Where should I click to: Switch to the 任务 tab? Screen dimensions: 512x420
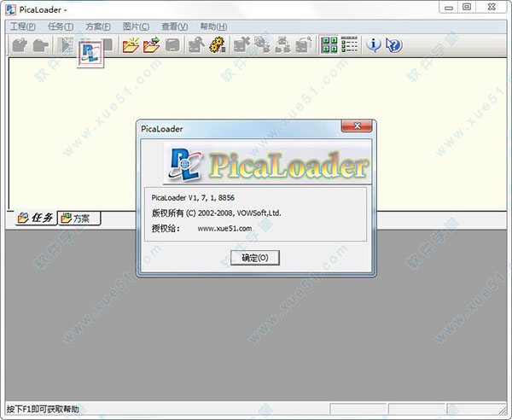pos(36,218)
